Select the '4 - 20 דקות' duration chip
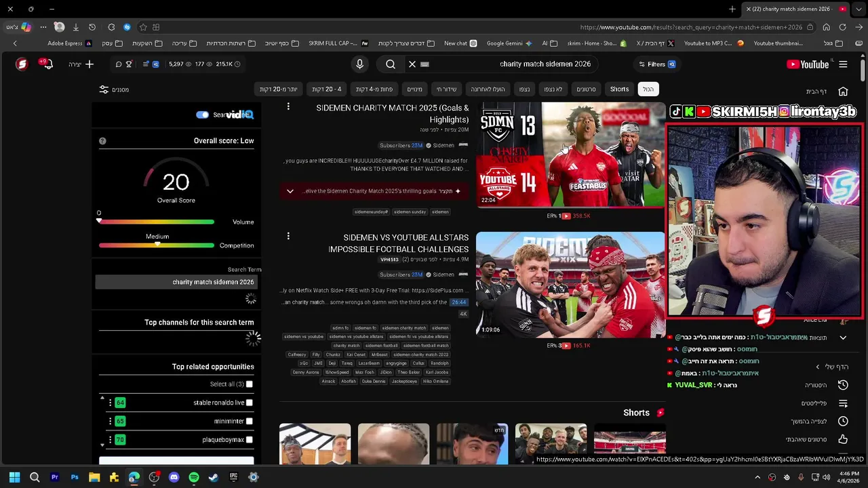 (x=327, y=89)
